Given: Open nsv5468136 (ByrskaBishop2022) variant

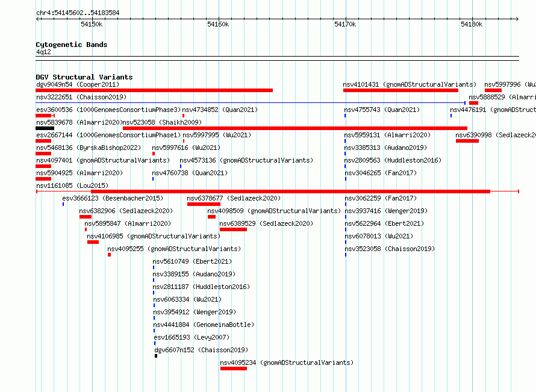Looking at the screenshot, I should [89, 148].
